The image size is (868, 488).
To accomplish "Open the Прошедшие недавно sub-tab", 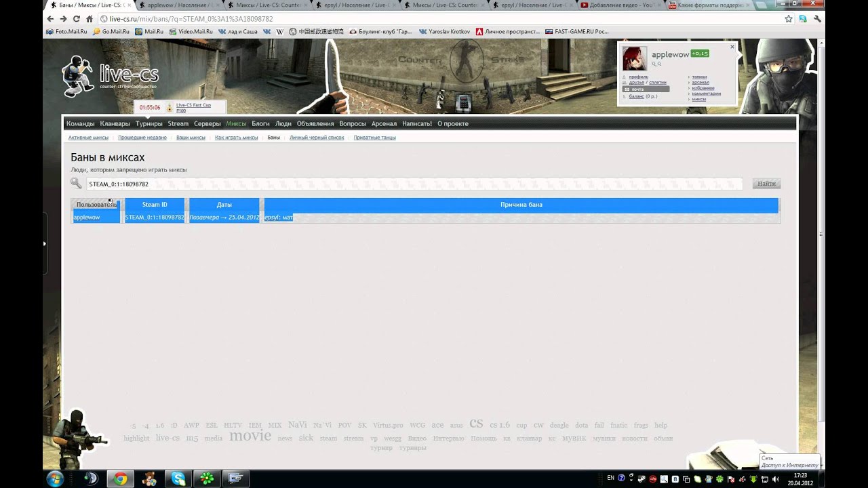I will 142,138.
